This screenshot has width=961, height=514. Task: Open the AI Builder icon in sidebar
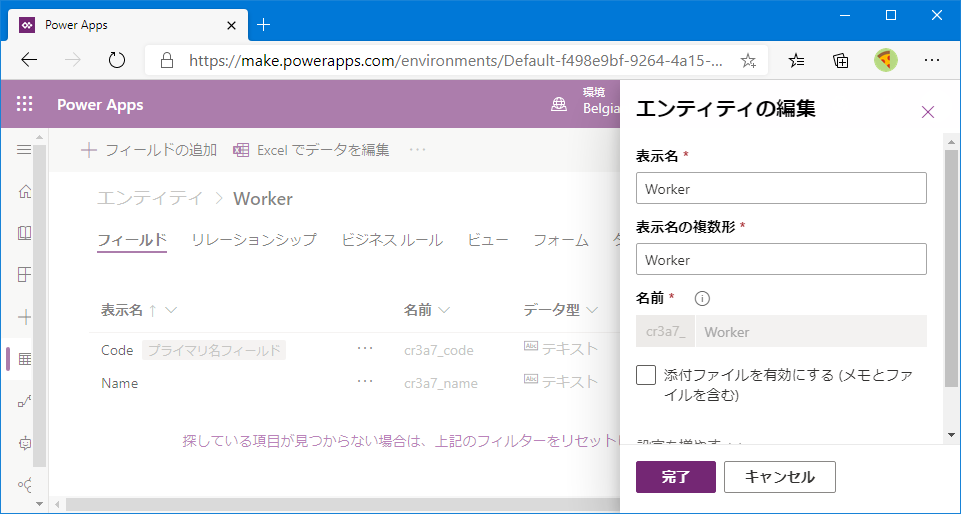[25, 485]
